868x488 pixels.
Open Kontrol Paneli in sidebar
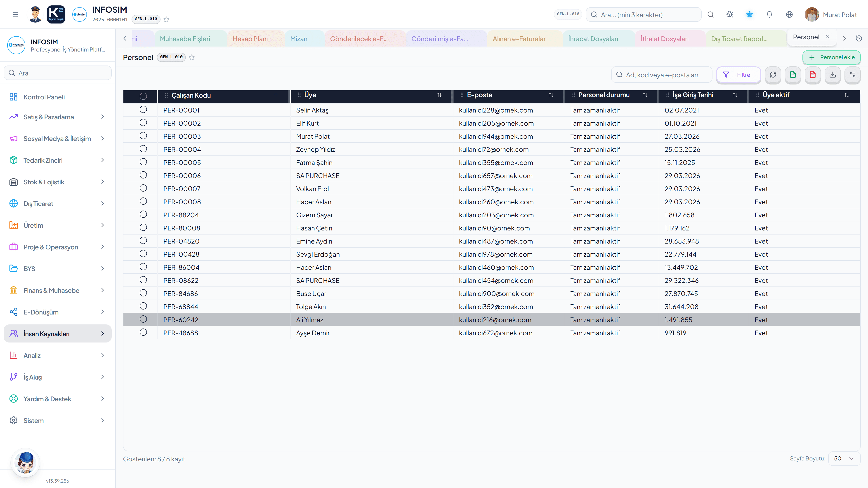tap(57, 97)
